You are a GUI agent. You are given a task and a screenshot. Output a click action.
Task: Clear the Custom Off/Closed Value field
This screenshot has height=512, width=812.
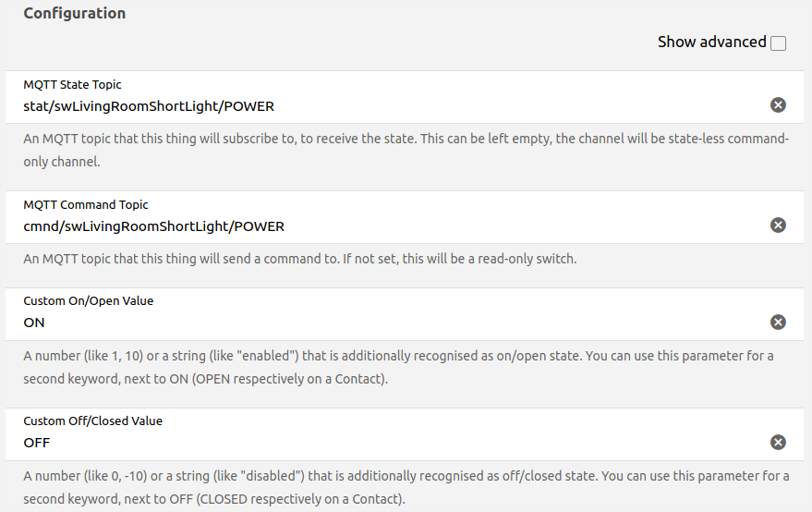click(778, 442)
